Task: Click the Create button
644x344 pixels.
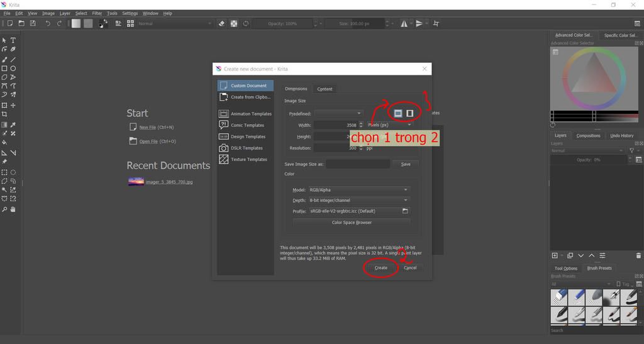Action: (380, 268)
